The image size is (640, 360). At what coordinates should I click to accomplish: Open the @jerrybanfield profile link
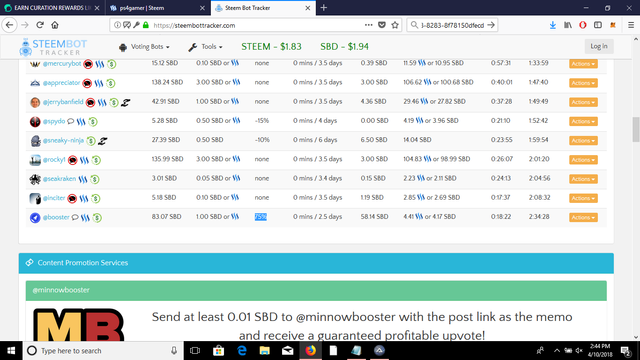63,102
